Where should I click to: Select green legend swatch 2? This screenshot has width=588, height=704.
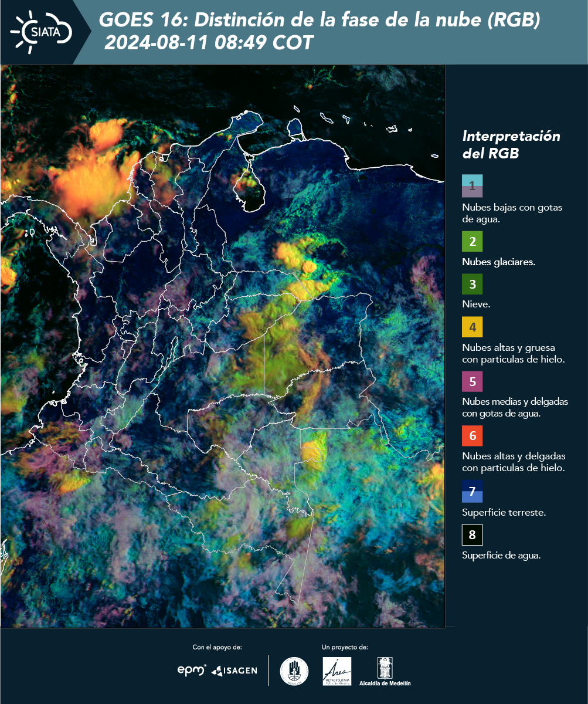pyautogui.click(x=472, y=241)
